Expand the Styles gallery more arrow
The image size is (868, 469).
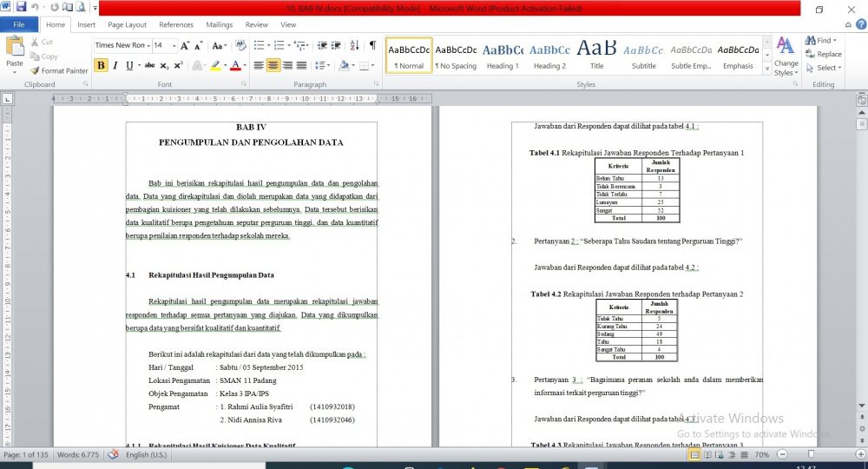[x=767, y=69]
